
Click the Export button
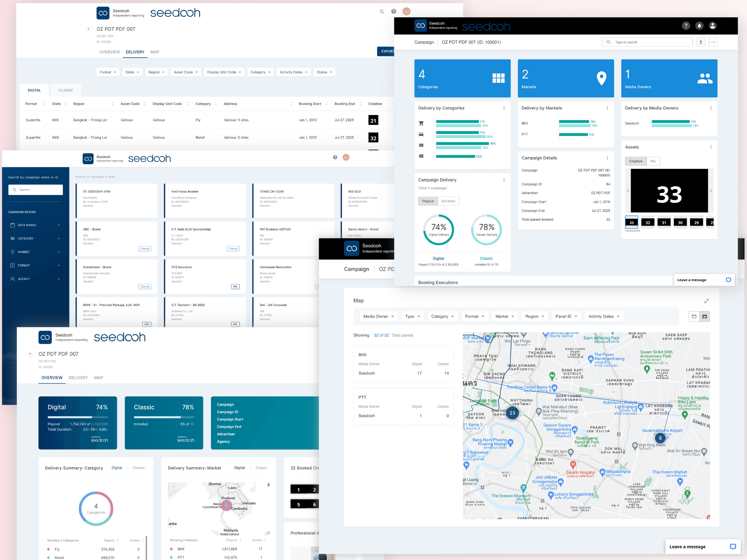pos(386,52)
